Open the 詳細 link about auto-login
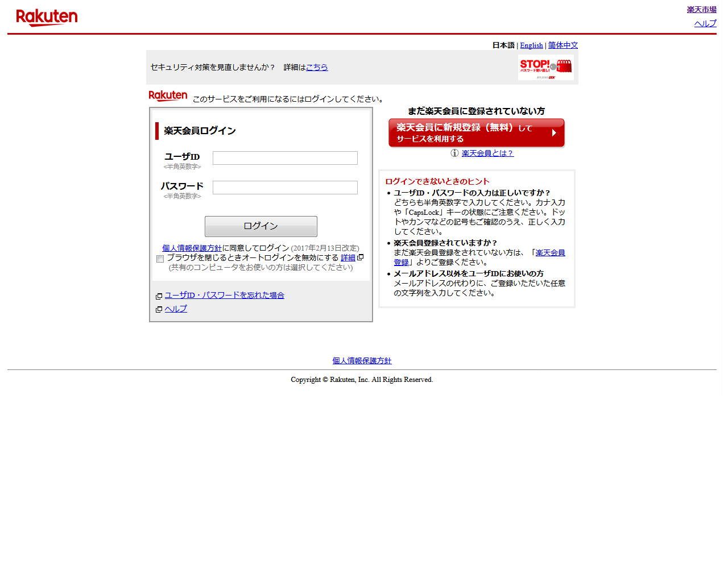Image resolution: width=728 pixels, height=582 pixels. point(348,257)
